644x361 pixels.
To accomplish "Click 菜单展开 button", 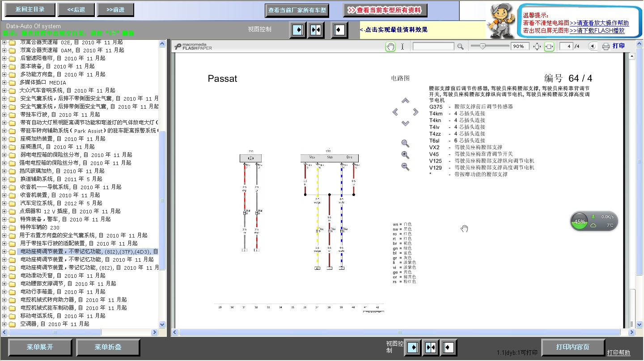I will pyautogui.click(x=40, y=347).
